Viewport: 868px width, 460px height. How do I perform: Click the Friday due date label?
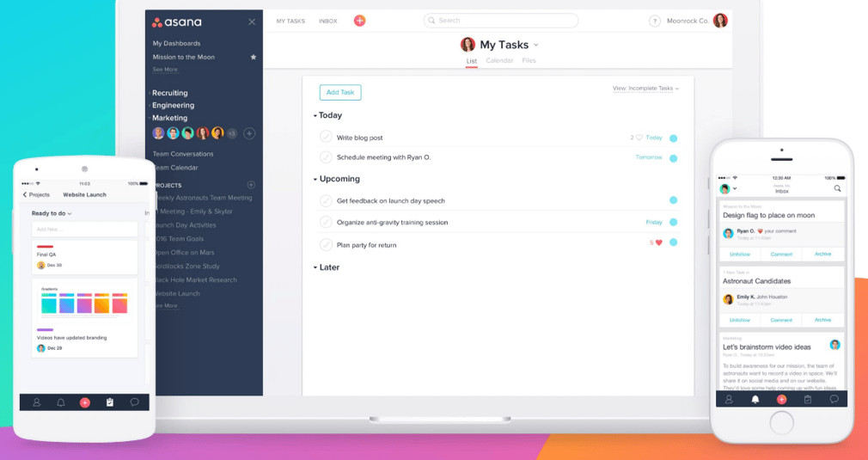(x=654, y=222)
